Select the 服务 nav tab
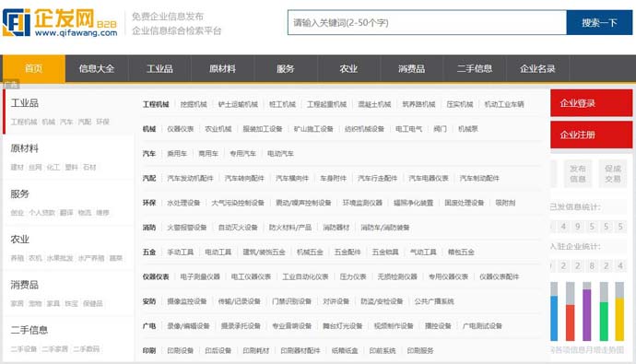This screenshot has height=364, width=636. coord(286,68)
